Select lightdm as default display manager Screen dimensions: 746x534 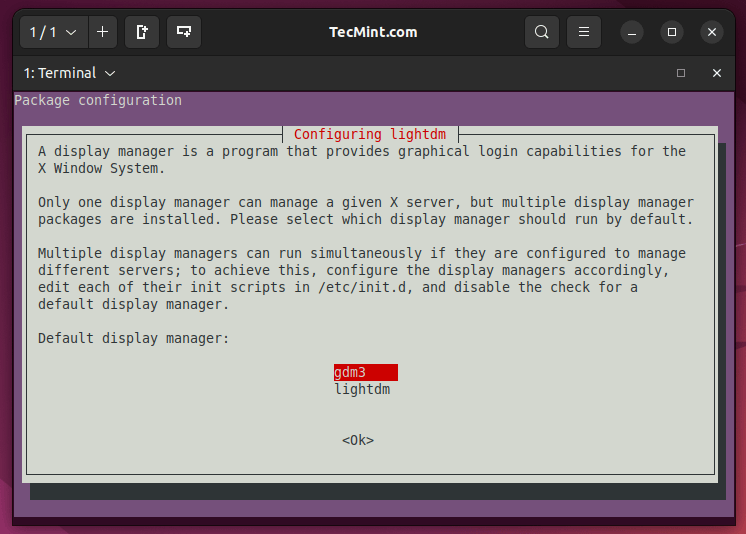(363, 389)
